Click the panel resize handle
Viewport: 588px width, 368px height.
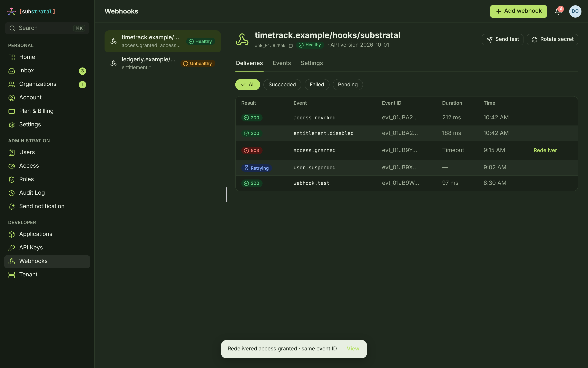click(x=226, y=194)
